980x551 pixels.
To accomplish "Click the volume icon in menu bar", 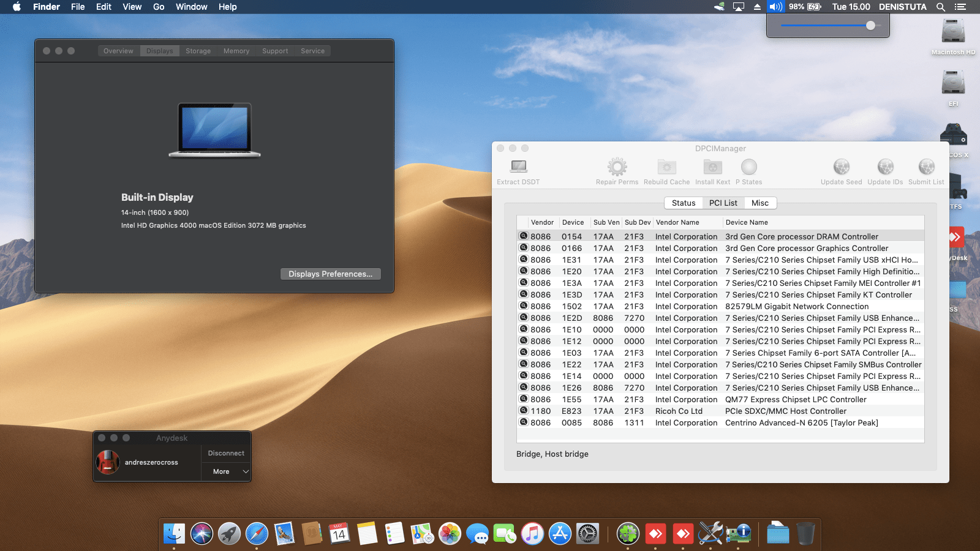I will pos(775,7).
